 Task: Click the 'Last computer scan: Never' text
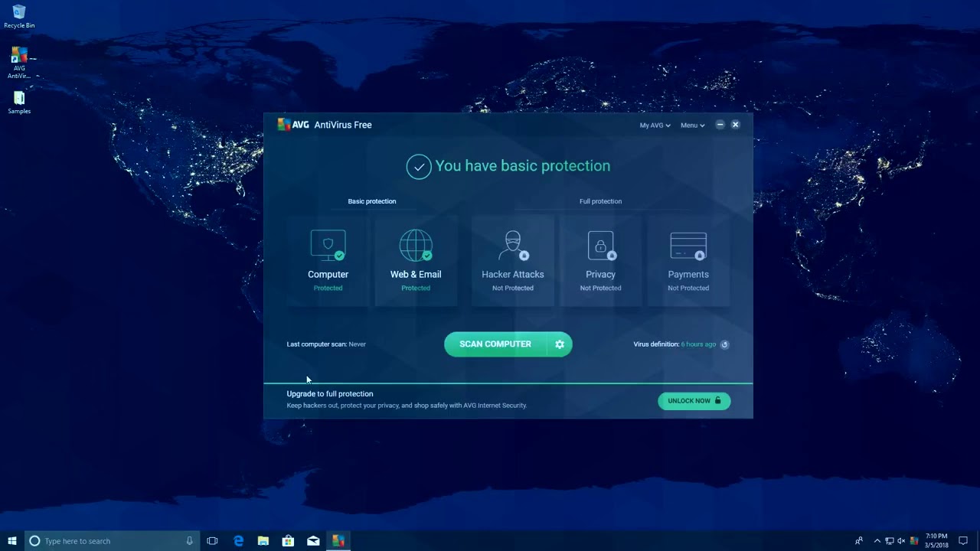click(x=326, y=344)
